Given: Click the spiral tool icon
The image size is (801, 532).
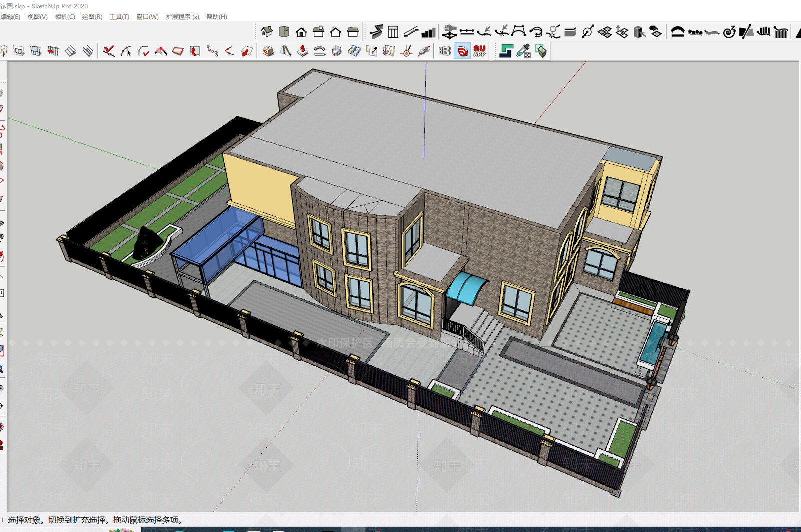Looking at the screenshot, I should pyautogui.click(x=729, y=32).
